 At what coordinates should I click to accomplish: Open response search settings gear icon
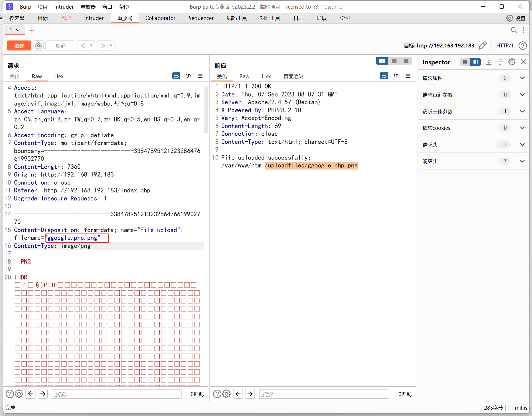tap(226, 394)
